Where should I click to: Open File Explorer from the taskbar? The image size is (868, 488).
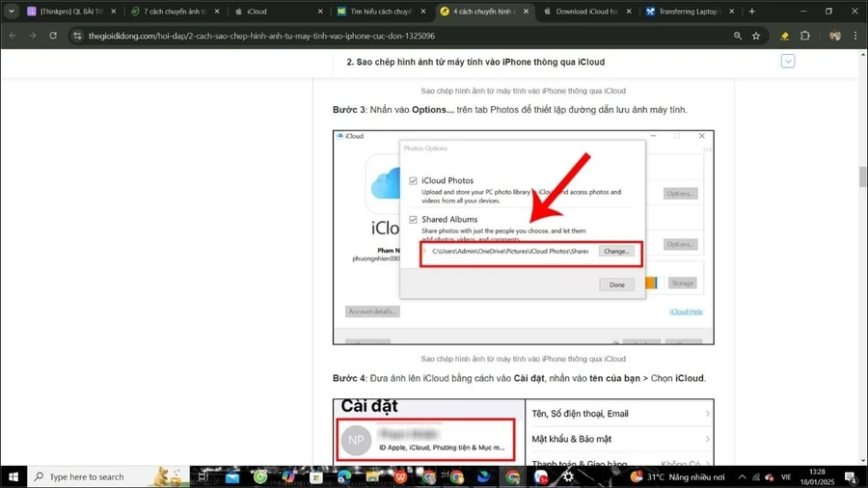coord(372,476)
